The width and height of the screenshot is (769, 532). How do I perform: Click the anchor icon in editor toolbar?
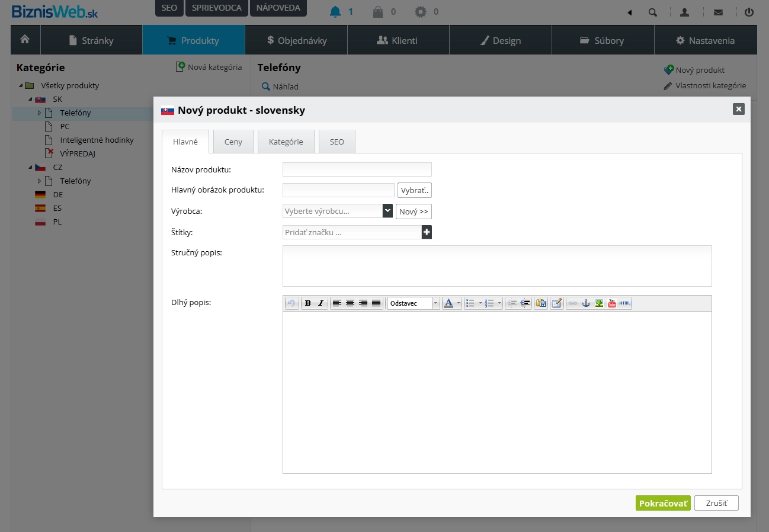(x=586, y=303)
